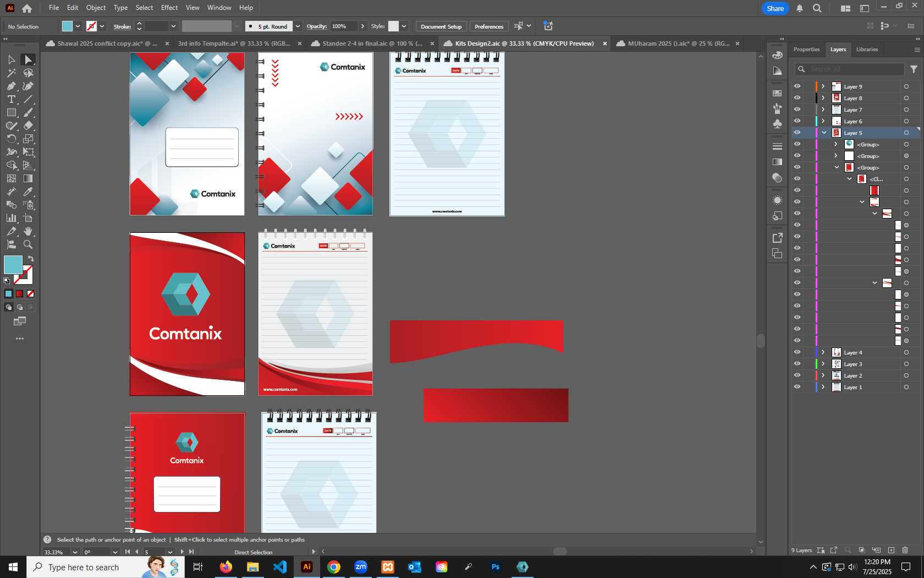Viewport: 924px width, 578px height.
Task: Select the Curvature tool
Action: coord(28,86)
